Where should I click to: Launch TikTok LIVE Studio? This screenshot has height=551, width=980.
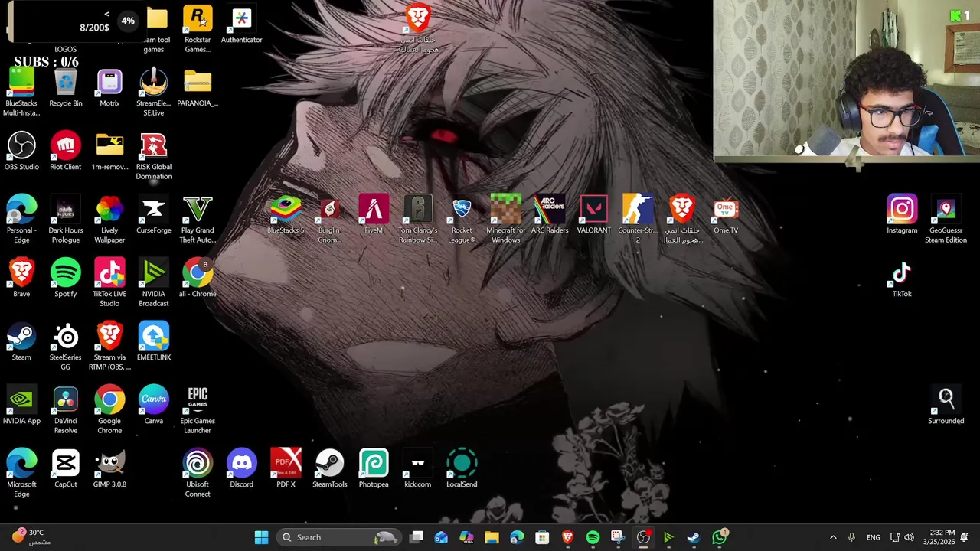pyautogui.click(x=109, y=282)
